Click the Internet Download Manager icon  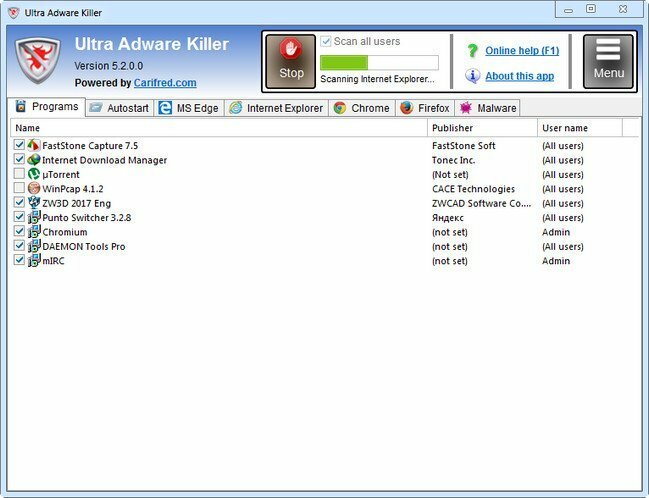tap(33, 160)
